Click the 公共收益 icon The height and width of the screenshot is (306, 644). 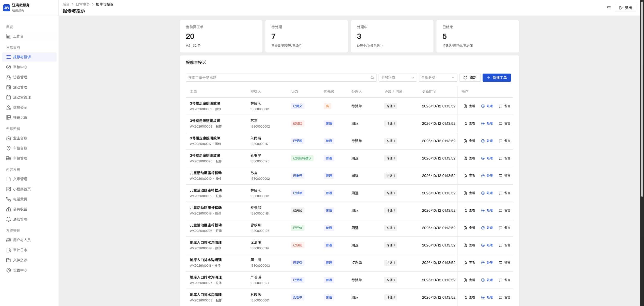(x=9, y=209)
